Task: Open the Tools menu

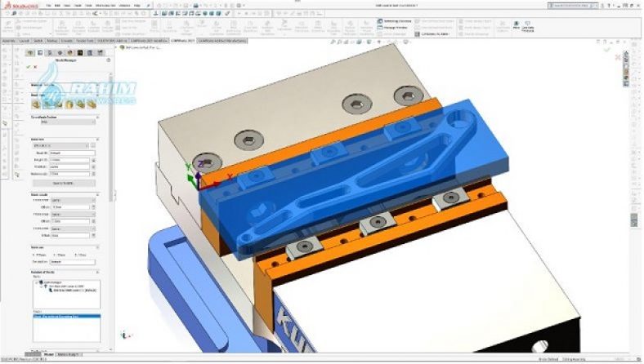Action: (x=89, y=6)
